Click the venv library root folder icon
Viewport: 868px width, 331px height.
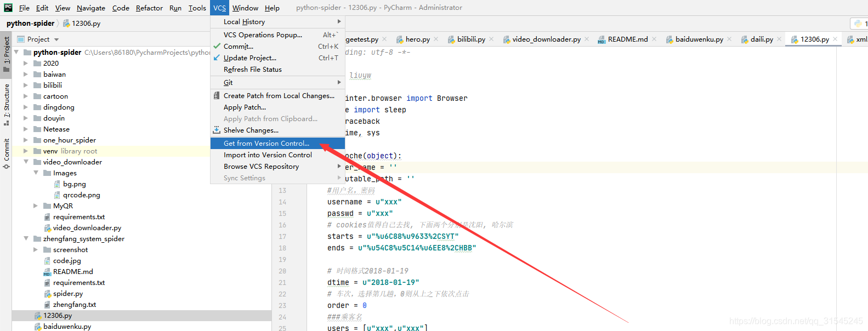(x=37, y=151)
